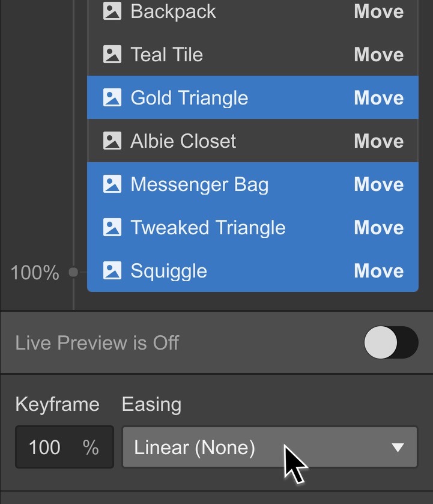Screen dimensions: 433x504
Task: Select the Teal Tile action row
Action: tap(253, 54)
